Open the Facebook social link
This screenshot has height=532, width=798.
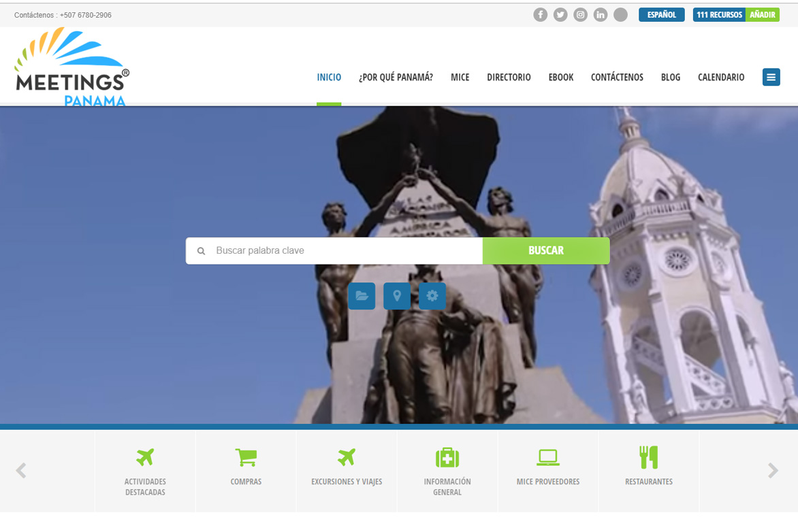click(x=540, y=15)
